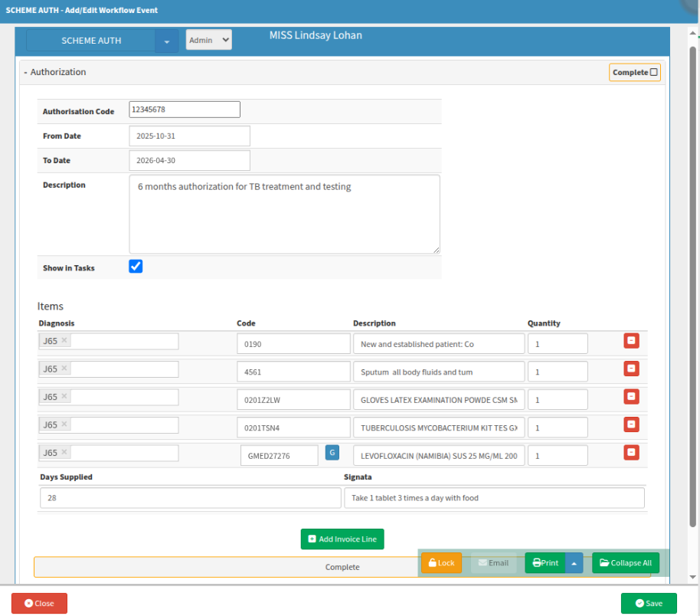Edit quantity for the 4561 row

coord(558,372)
